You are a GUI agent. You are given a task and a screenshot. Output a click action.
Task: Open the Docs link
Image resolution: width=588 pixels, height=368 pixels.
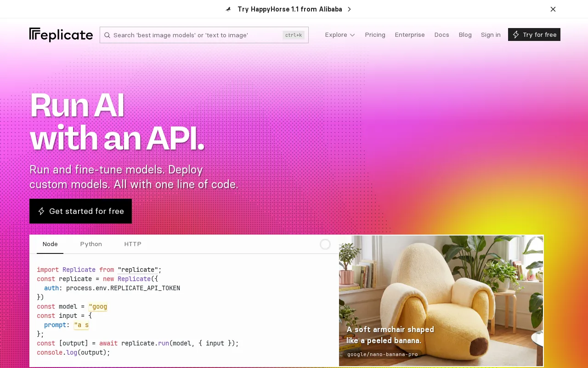442,34
